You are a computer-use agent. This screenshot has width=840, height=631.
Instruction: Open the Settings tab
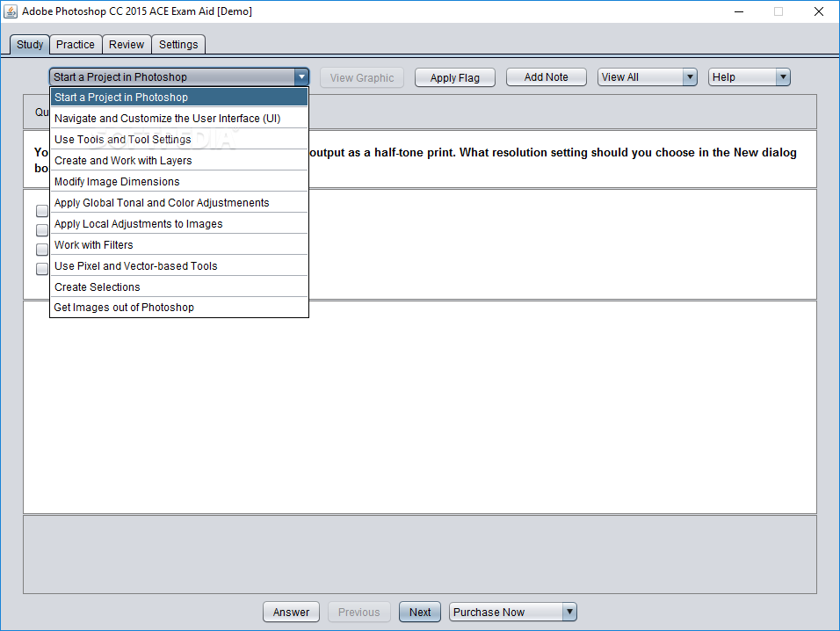pos(178,45)
